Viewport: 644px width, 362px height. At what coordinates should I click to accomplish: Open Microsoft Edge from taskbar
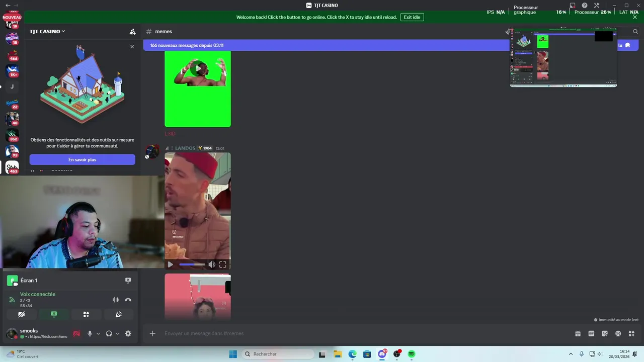point(353,354)
